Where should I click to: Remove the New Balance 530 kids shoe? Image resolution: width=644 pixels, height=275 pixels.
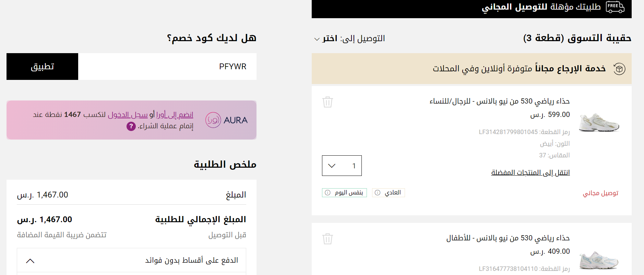point(327,239)
